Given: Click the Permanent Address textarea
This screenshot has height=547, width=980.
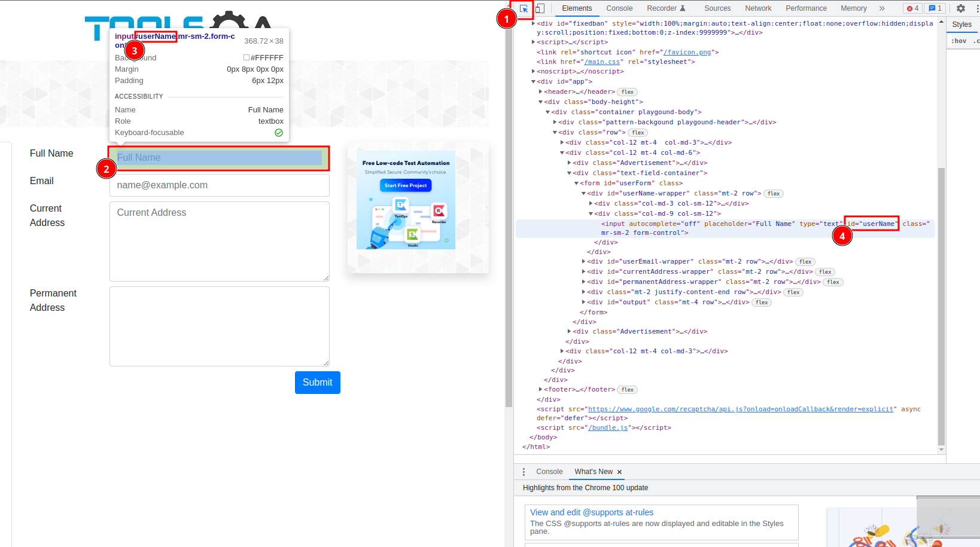Looking at the screenshot, I should pos(219,326).
